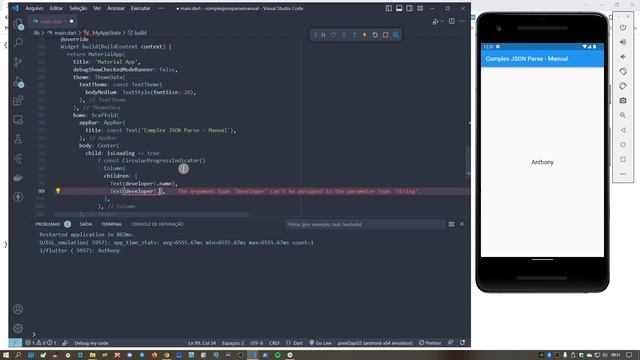Pause the debug session
The width and height of the screenshot is (640, 360).
(323, 35)
